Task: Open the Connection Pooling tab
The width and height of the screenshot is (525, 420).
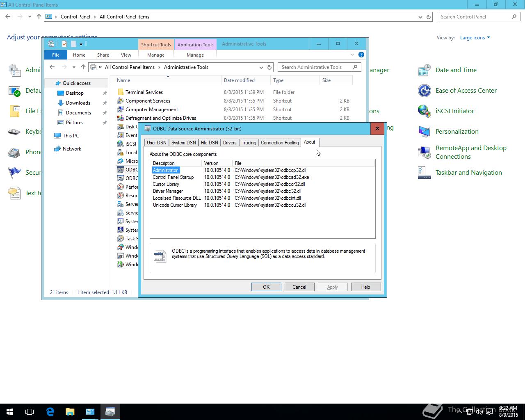Action: click(x=280, y=143)
